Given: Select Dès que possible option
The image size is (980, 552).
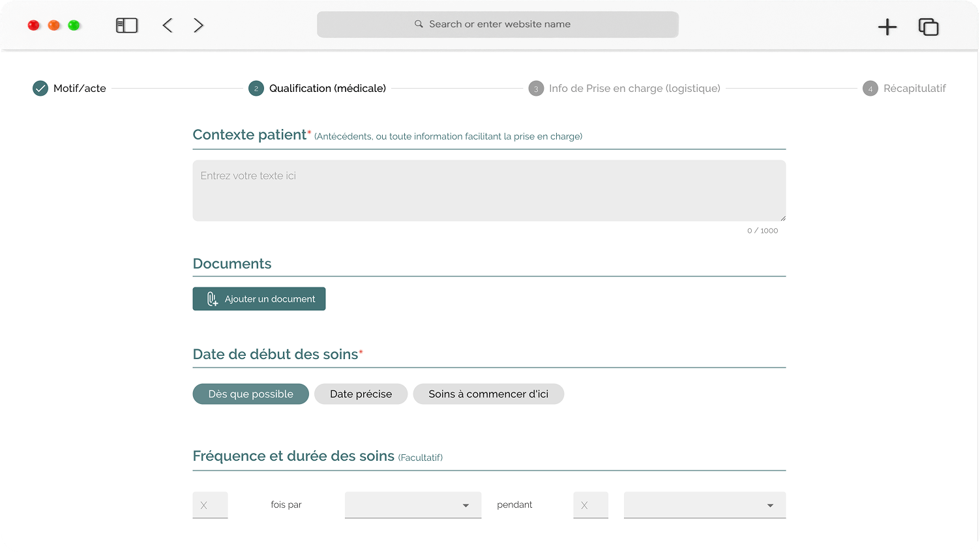Looking at the screenshot, I should point(251,394).
